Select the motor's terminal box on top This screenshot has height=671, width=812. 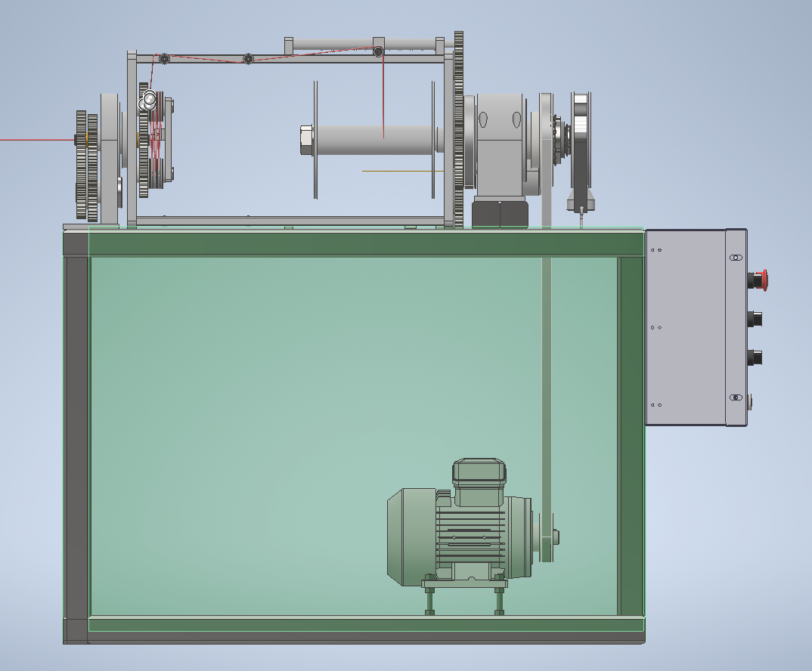pyautogui.click(x=479, y=481)
